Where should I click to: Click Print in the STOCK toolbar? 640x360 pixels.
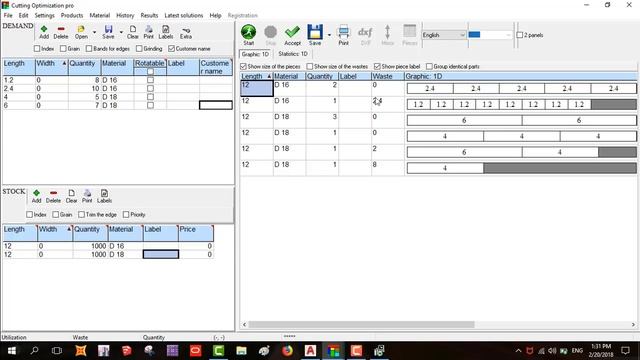point(87,196)
